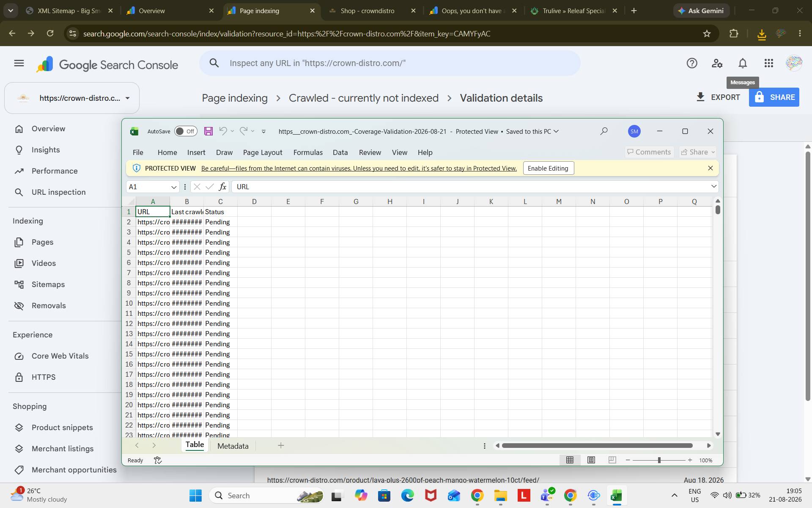
Task: Select Normal view button in status bar
Action: point(570,460)
